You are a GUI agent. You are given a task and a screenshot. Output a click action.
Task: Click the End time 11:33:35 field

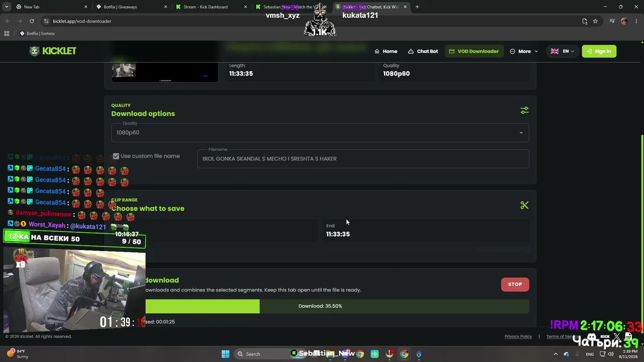425,230
